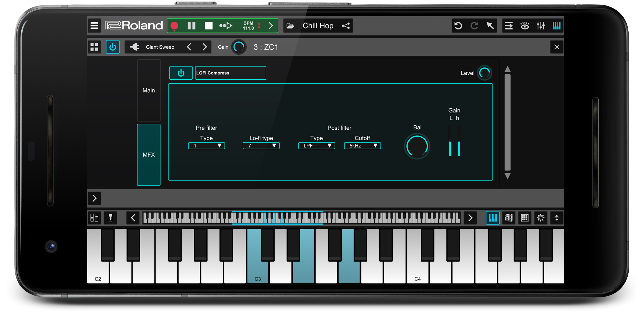Screen dimensions: 644x312
Task: Adjust the Bal knob
Action: click(417, 147)
